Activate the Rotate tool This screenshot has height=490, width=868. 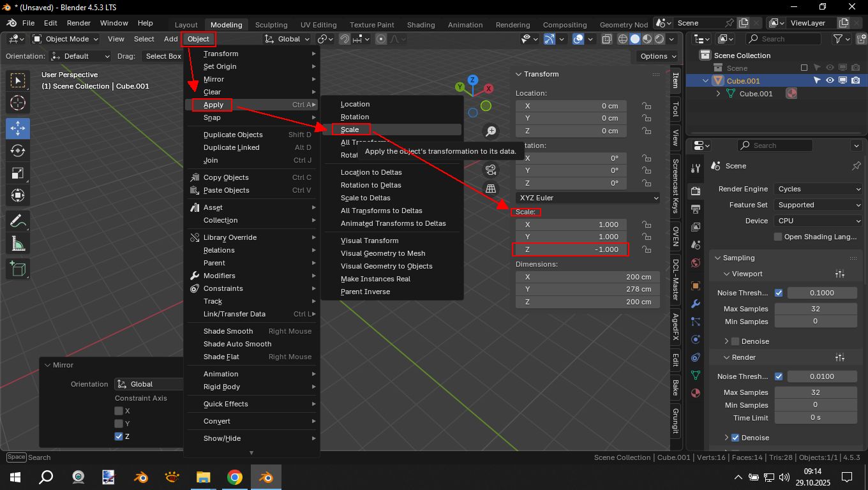(18, 151)
